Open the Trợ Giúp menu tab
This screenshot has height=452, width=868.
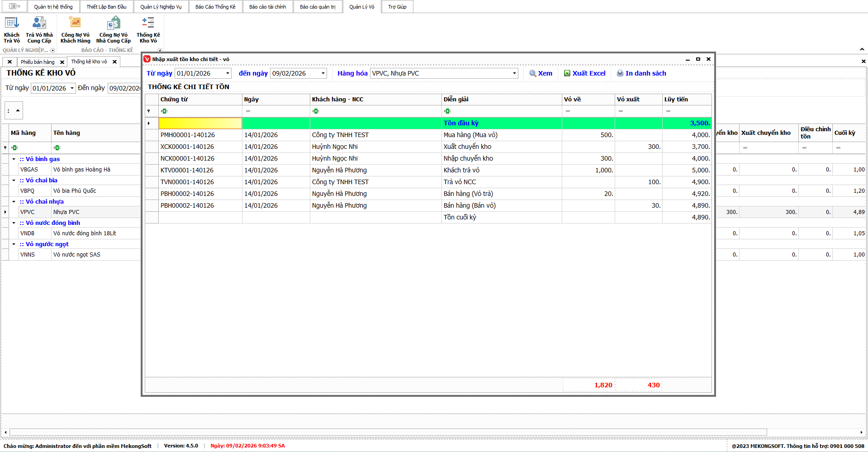[397, 7]
